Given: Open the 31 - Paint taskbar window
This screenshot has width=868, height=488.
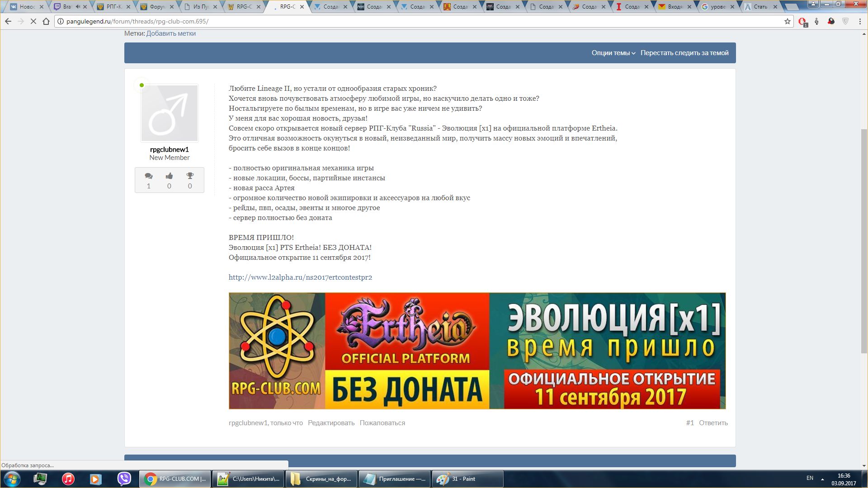Looking at the screenshot, I should tap(468, 479).
